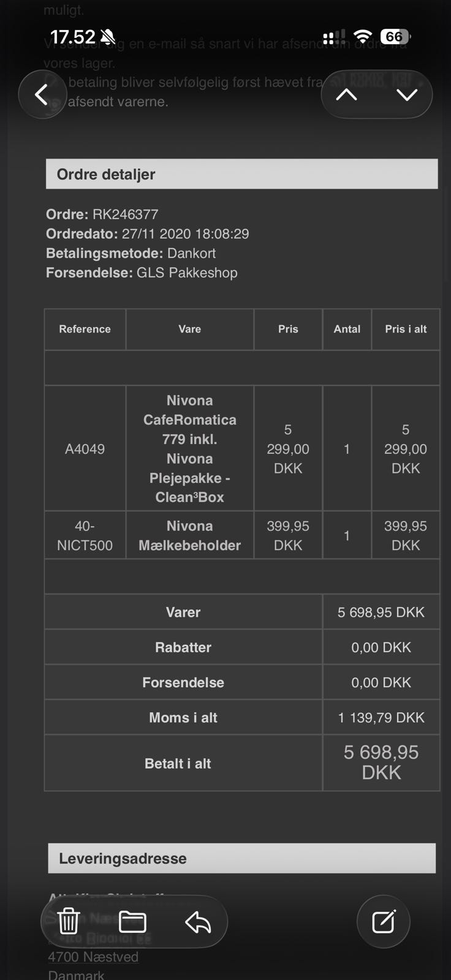Reply using the reply arrow icon
The height and width of the screenshot is (980, 451).
pos(198,921)
